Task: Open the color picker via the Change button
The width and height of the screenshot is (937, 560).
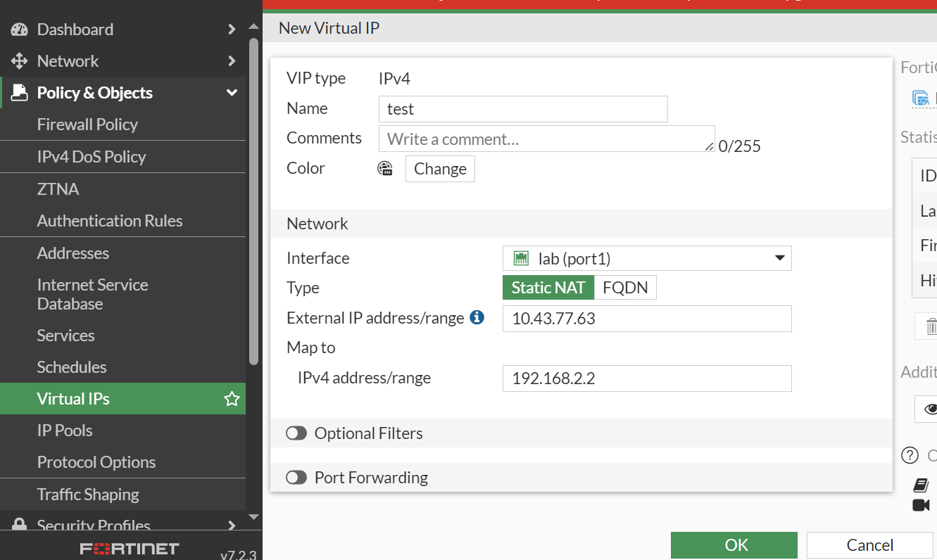Action: click(440, 168)
